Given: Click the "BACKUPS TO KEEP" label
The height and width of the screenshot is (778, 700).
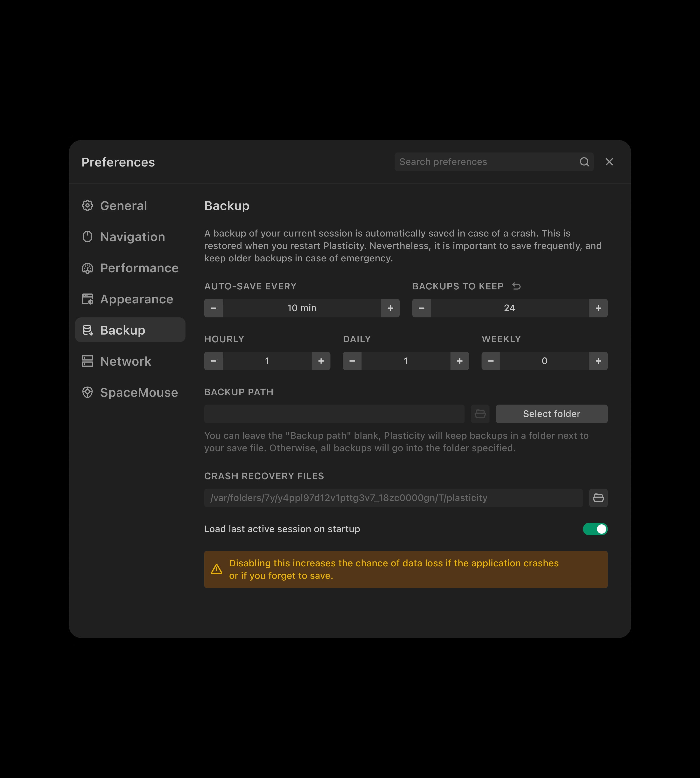Looking at the screenshot, I should pyautogui.click(x=458, y=286).
